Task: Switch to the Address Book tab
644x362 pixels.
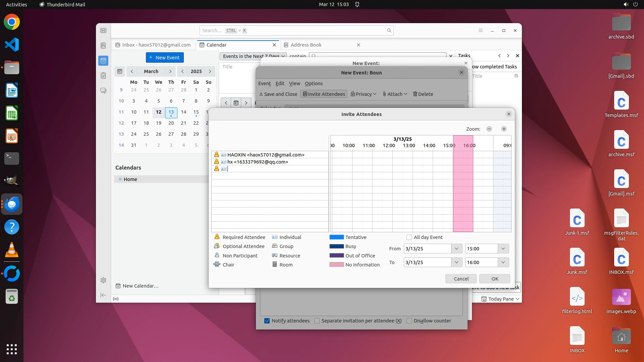Action: pos(306,45)
